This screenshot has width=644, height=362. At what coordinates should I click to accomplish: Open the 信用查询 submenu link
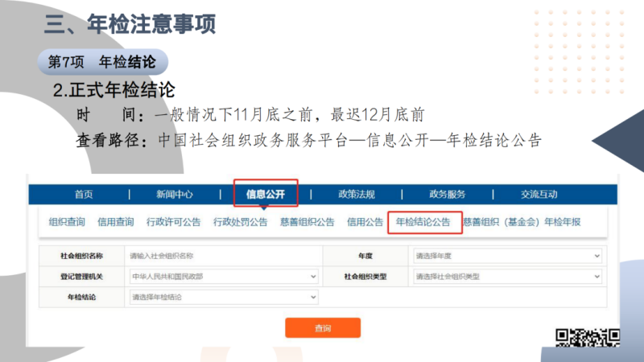[115, 222]
